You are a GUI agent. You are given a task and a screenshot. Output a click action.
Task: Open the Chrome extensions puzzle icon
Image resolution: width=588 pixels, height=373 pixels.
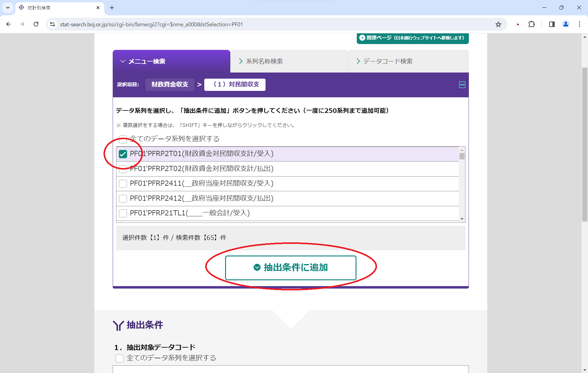pos(532,24)
